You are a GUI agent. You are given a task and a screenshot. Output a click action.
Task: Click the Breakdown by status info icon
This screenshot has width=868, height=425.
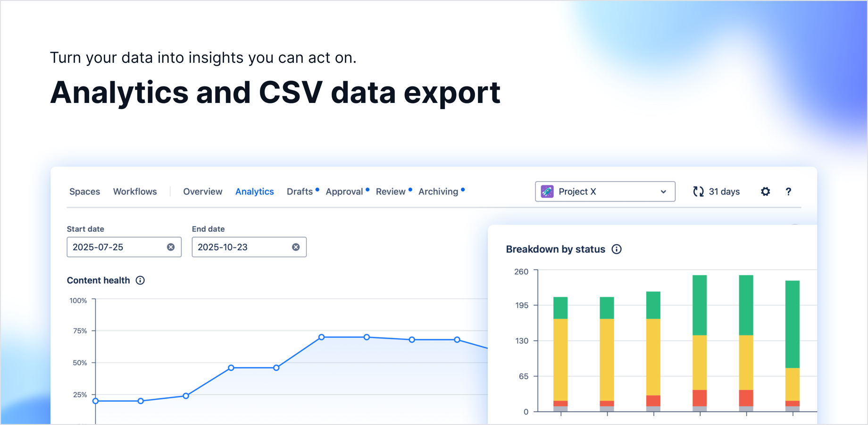(x=617, y=249)
